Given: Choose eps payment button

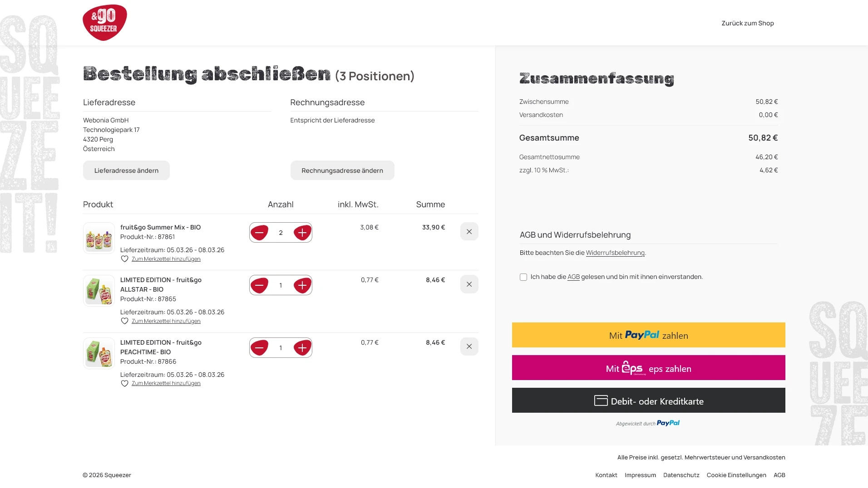Looking at the screenshot, I should click(x=648, y=368).
